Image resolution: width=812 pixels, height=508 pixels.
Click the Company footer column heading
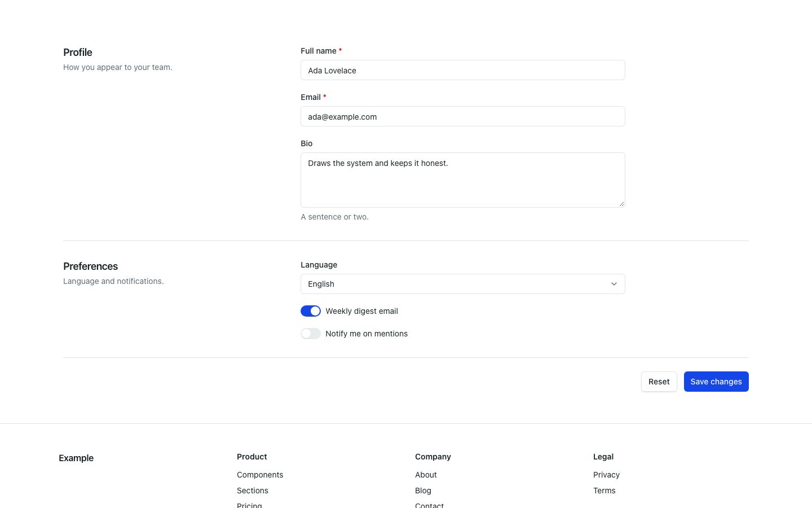pos(433,457)
